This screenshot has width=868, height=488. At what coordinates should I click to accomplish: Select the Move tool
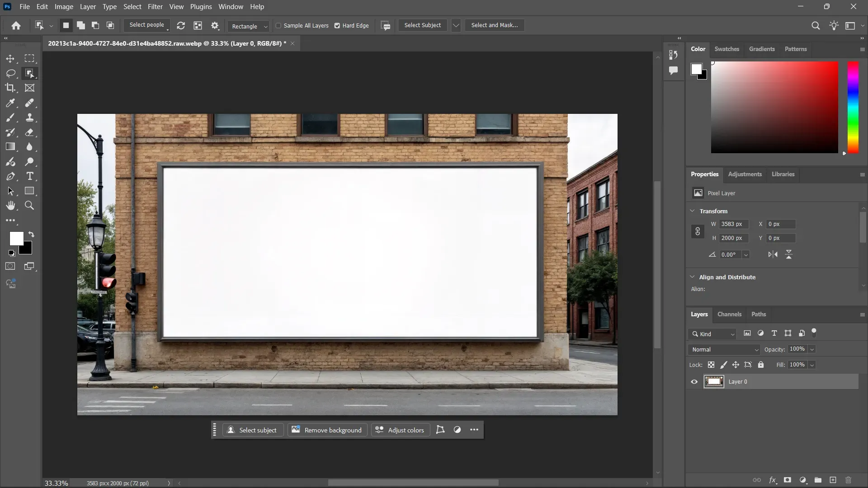click(x=10, y=59)
